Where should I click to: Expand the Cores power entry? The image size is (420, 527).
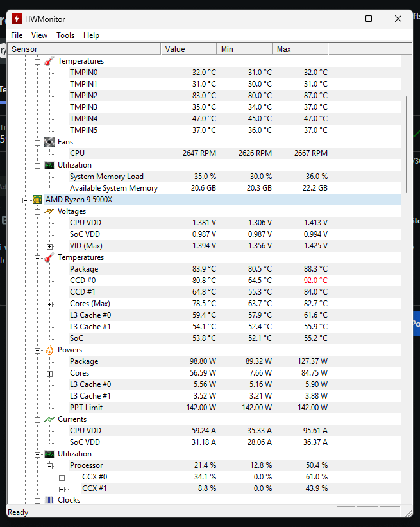tap(49, 374)
